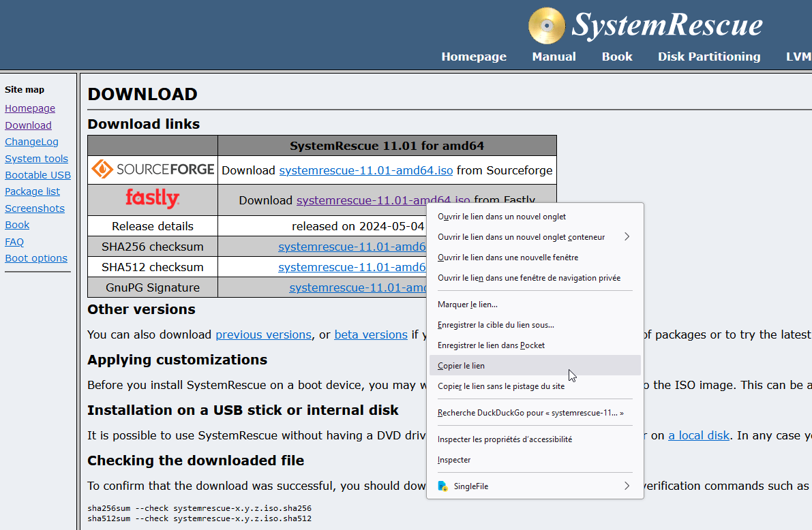Open System tools from the site map
The height and width of the screenshot is (530, 812).
(x=36, y=158)
